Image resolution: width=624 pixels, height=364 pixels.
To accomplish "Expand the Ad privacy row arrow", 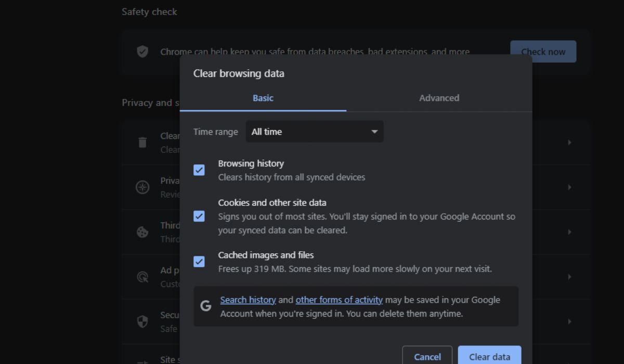I will (569, 277).
